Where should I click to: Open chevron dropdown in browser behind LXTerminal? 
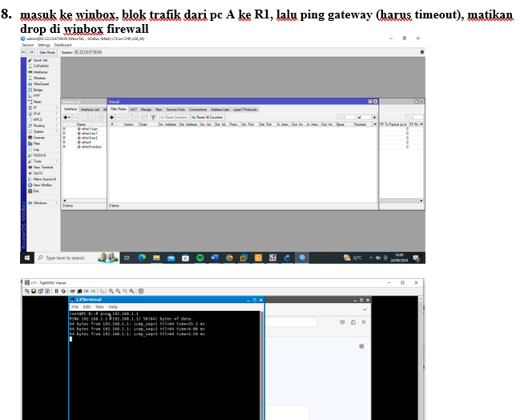pyautogui.click(x=365, y=309)
